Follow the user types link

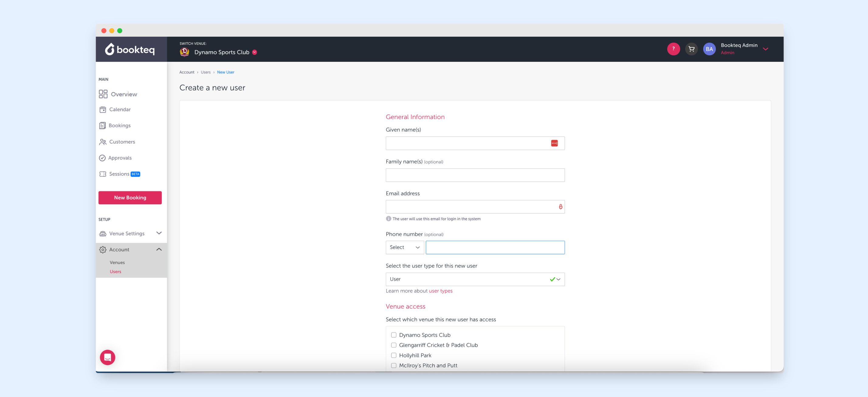[x=440, y=291]
